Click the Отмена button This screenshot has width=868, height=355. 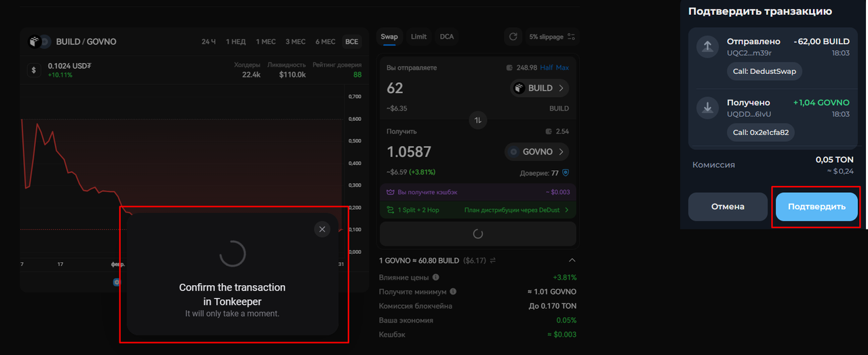click(728, 206)
